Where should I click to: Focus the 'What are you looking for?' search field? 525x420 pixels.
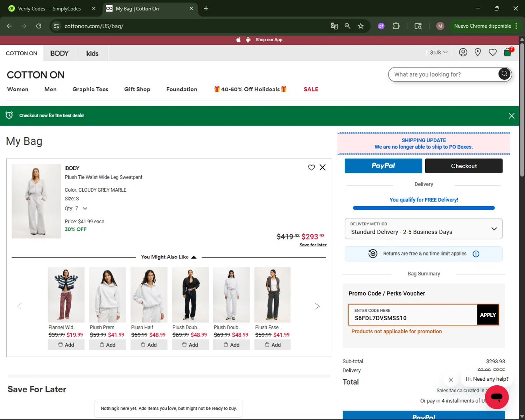[x=443, y=74]
